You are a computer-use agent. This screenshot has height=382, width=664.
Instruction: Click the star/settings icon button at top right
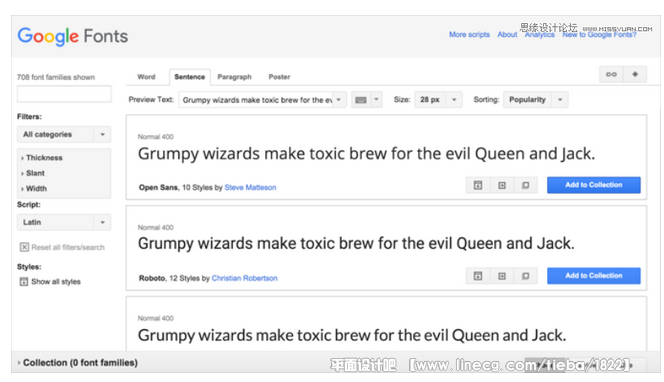tap(635, 74)
